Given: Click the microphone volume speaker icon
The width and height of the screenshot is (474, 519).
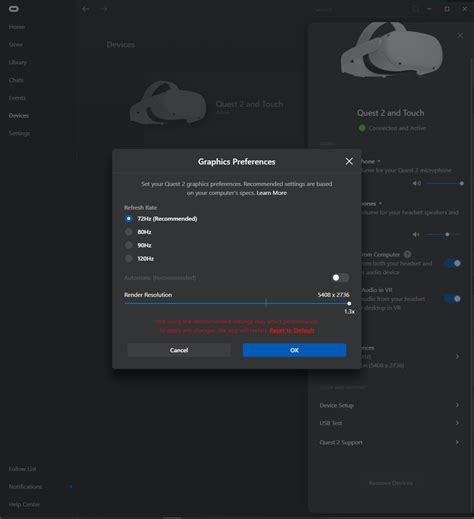Looking at the screenshot, I should click(x=417, y=183).
